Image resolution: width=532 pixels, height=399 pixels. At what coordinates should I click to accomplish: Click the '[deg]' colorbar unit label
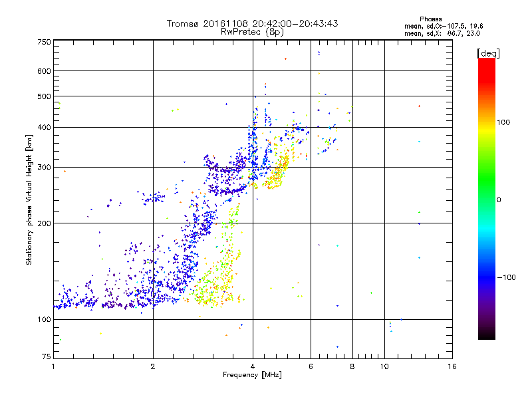click(x=488, y=53)
